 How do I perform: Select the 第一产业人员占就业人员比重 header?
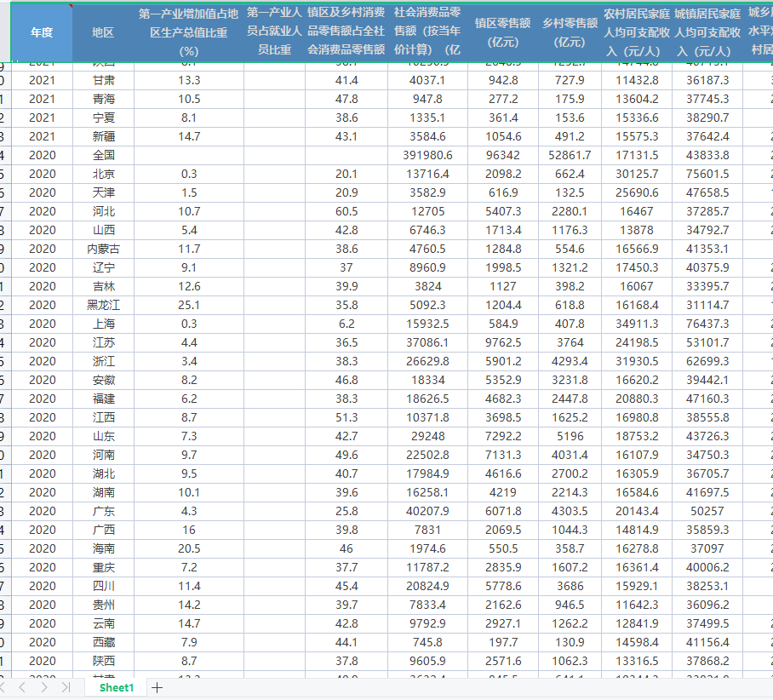click(x=274, y=32)
